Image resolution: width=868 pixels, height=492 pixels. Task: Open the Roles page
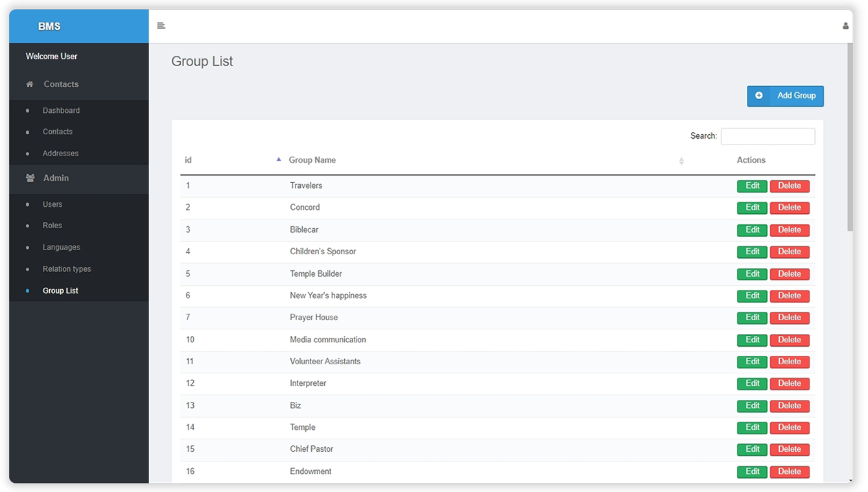53,226
